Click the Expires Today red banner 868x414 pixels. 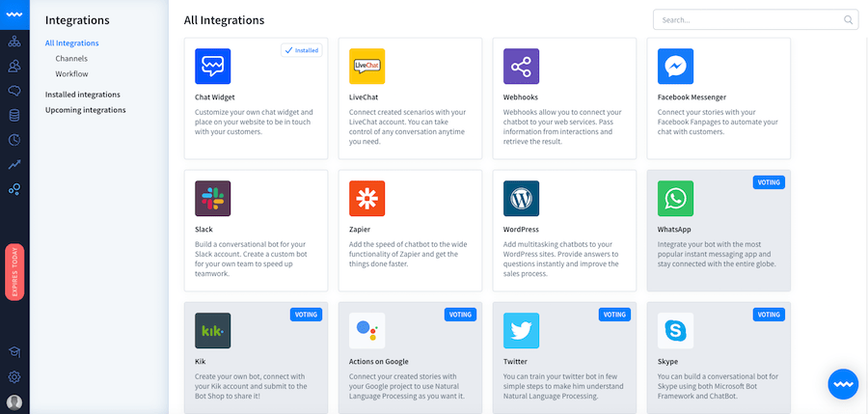pos(14,272)
